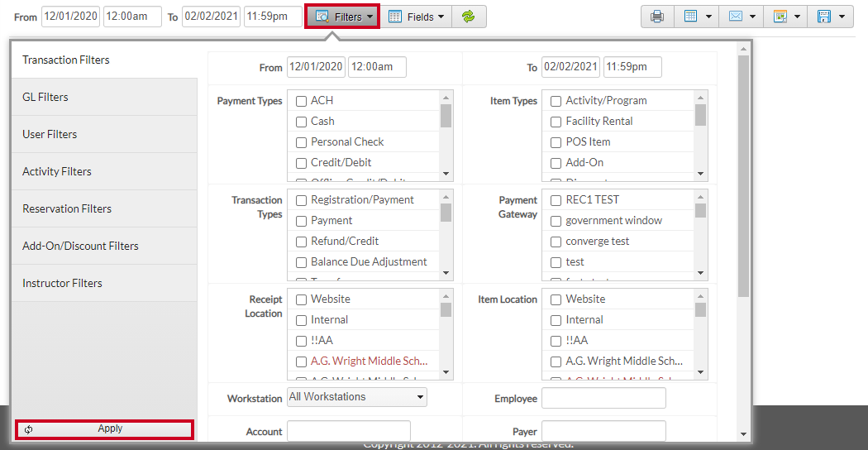868x450 pixels.
Task: Open the All Workstations dropdown
Action: click(x=357, y=397)
